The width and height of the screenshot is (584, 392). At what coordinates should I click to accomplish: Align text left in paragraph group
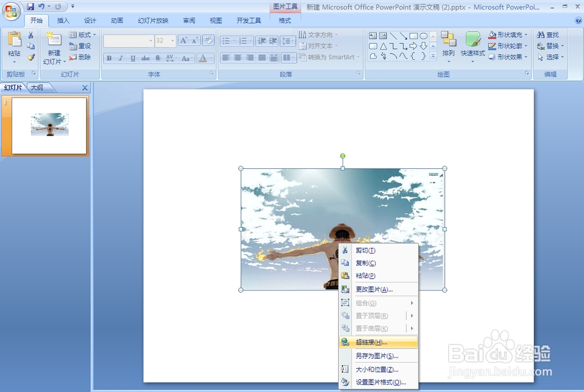(x=225, y=57)
